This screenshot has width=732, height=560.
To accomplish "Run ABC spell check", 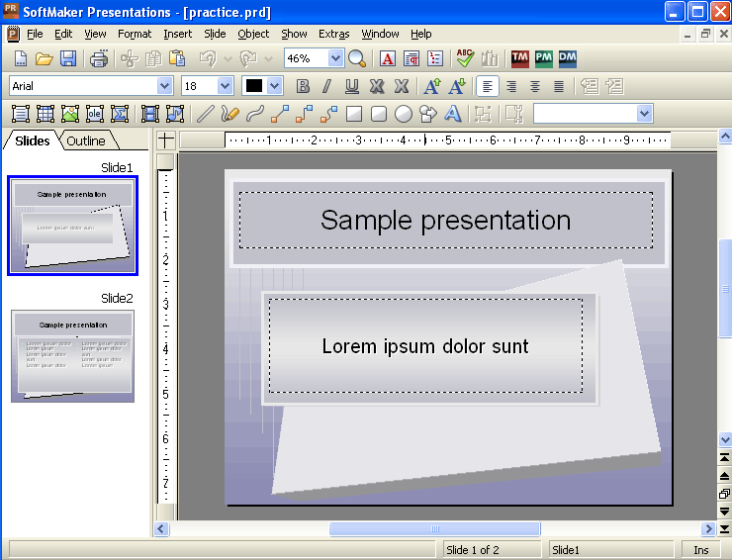I will (465, 58).
